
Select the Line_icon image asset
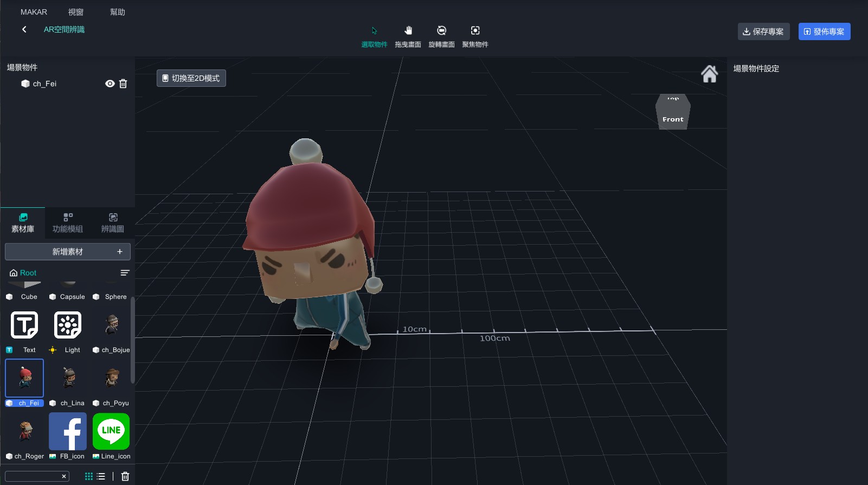tap(111, 431)
